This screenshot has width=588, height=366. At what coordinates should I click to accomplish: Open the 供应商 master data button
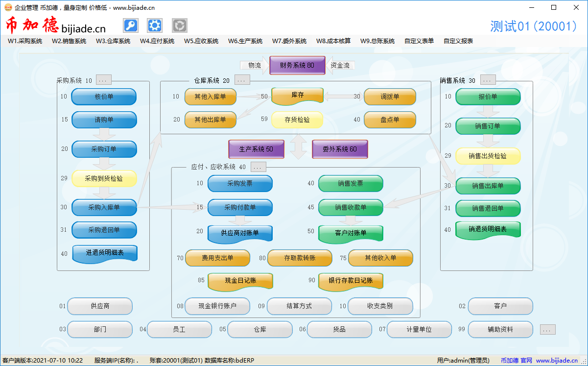point(100,306)
